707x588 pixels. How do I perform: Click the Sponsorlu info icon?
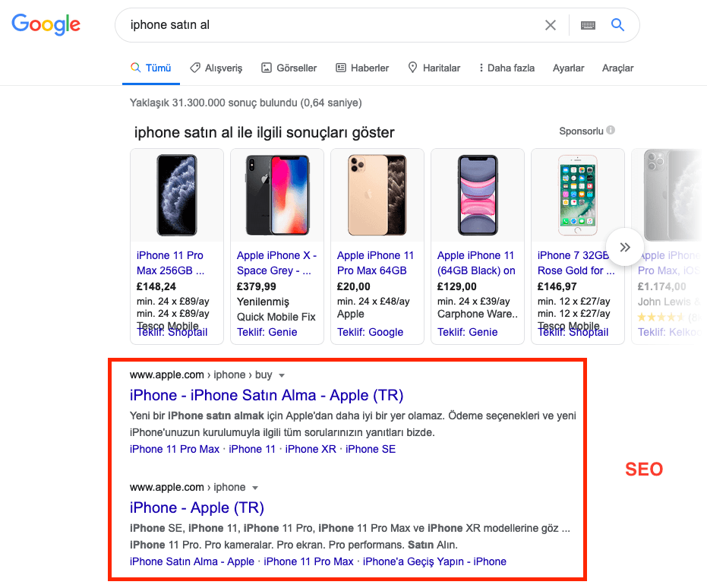point(611,131)
